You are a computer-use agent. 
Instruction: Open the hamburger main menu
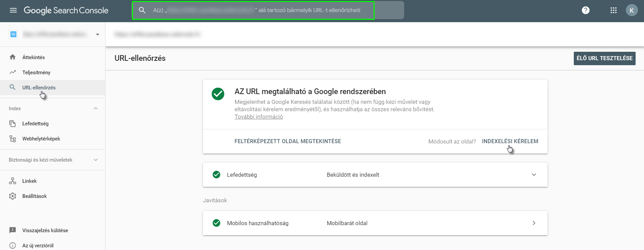point(13,10)
